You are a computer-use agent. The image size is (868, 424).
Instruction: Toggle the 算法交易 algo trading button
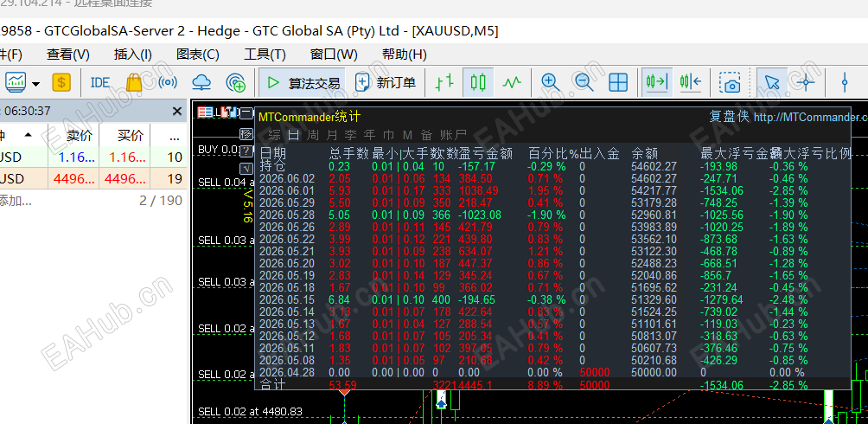(303, 82)
